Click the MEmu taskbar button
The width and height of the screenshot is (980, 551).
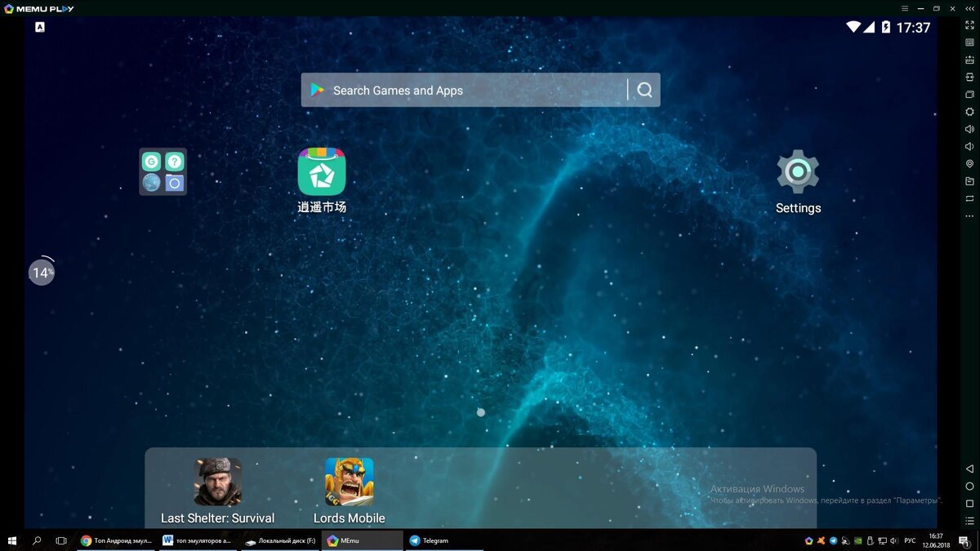(362, 540)
